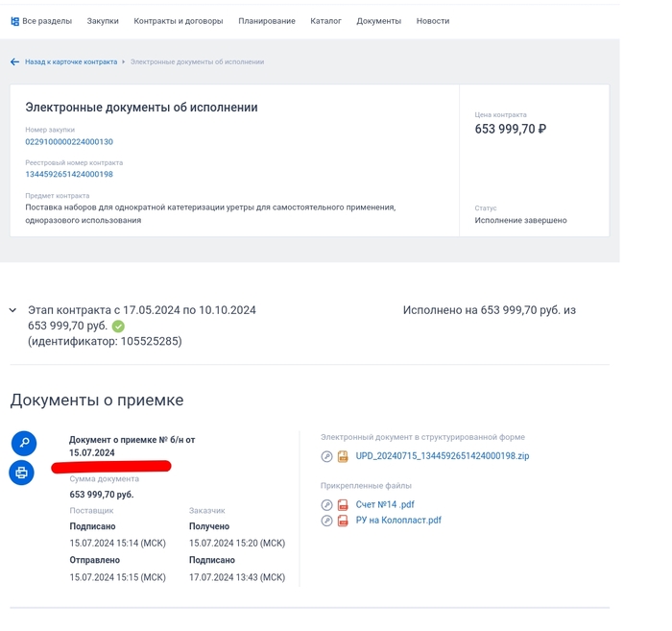The height and width of the screenshot is (631, 672).
Task: Open registry contract number 1344592651424000198 link
Action: [x=69, y=175]
